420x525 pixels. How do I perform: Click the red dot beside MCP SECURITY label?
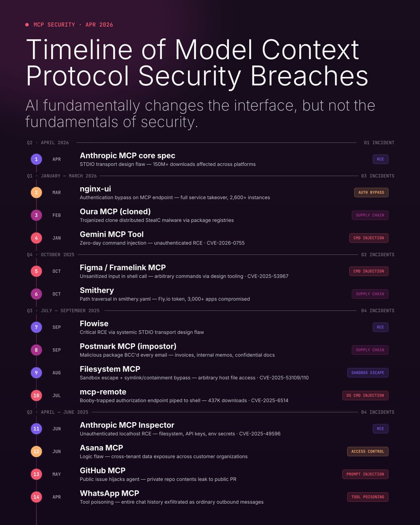point(27,24)
